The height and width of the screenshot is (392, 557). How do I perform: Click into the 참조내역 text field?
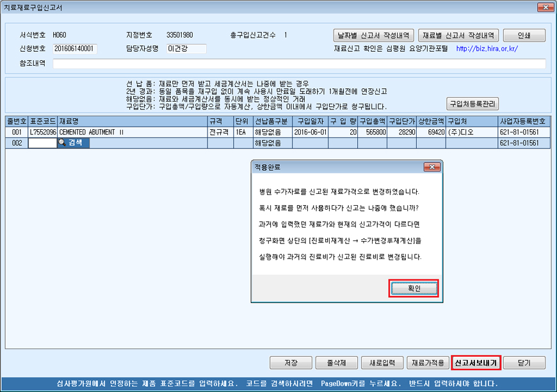point(299,63)
